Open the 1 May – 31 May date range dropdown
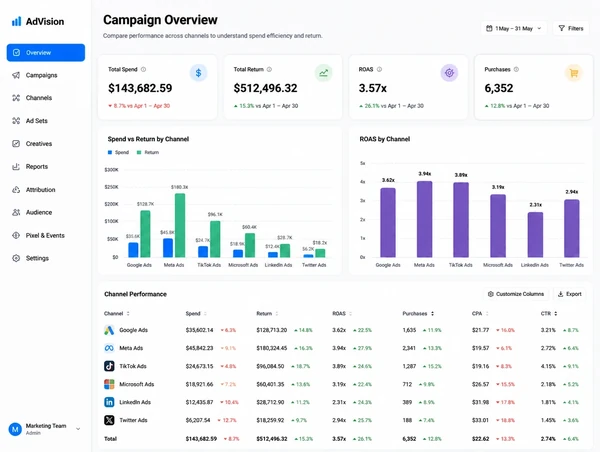 tap(514, 28)
